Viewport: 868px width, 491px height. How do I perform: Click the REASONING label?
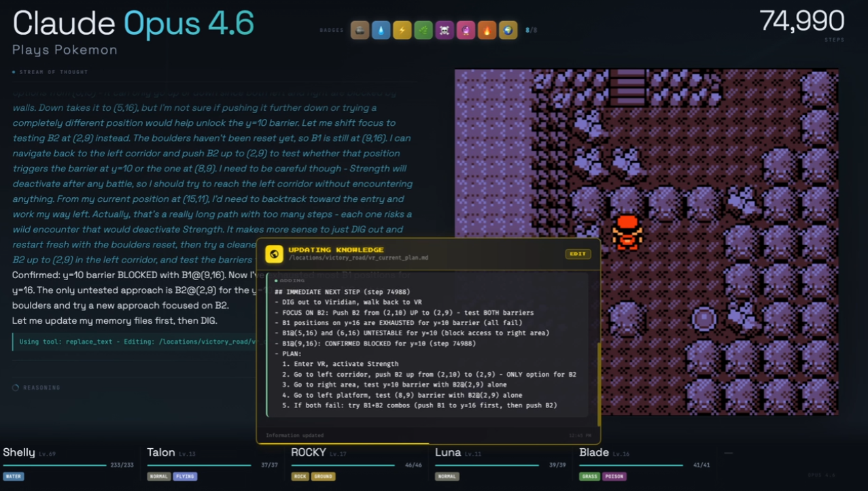click(41, 388)
